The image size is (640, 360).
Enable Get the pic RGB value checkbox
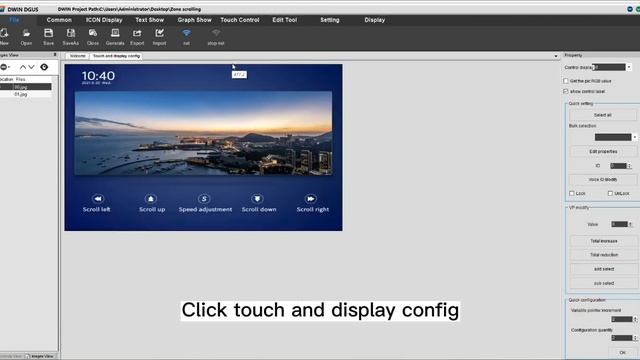point(566,81)
